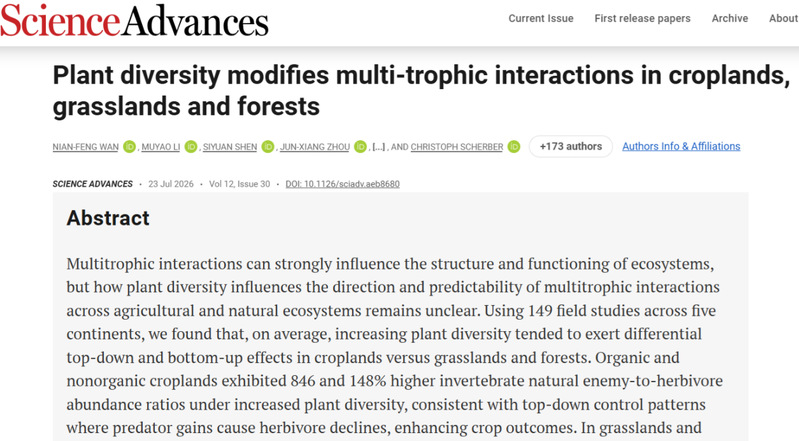Image resolution: width=799 pixels, height=441 pixels.
Task: Click the Abstract section heading
Action: click(x=108, y=218)
